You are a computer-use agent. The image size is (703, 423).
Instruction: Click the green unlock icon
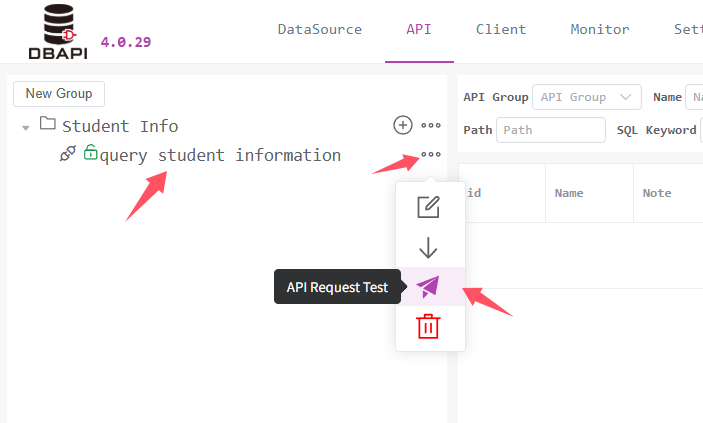[91, 152]
